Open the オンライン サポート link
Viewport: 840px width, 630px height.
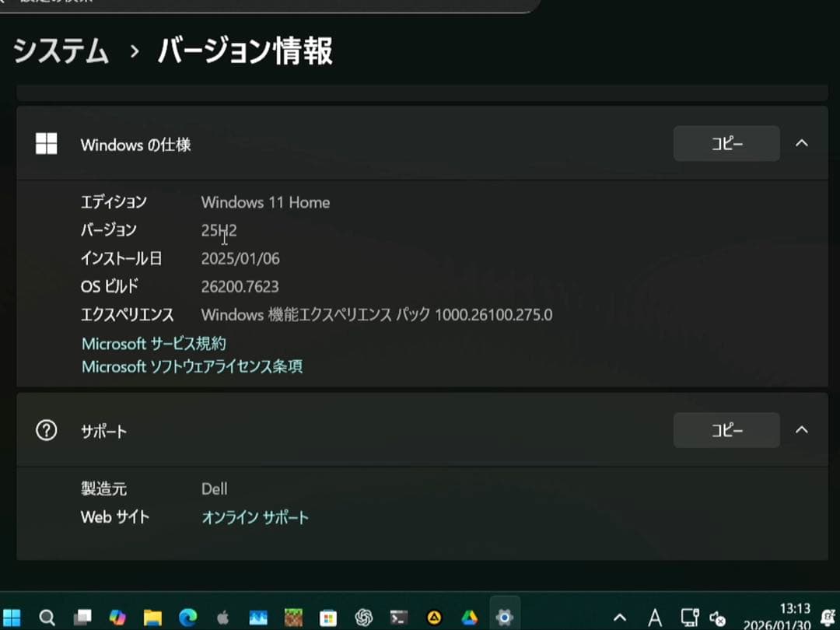[255, 516]
